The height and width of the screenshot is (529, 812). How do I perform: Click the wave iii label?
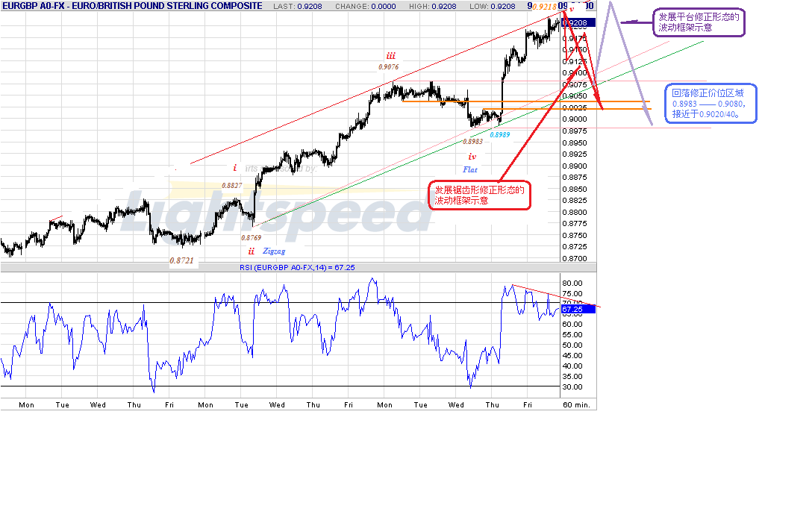pos(390,56)
